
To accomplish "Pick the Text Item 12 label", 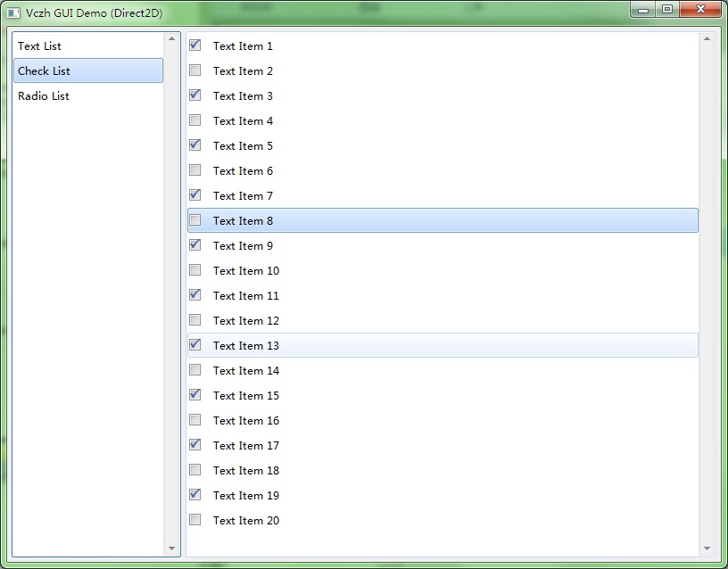I will [246, 321].
